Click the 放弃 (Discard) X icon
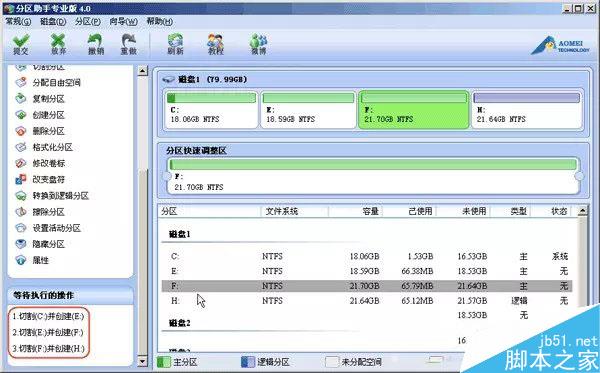This screenshot has width=600, height=373. tap(58, 44)
